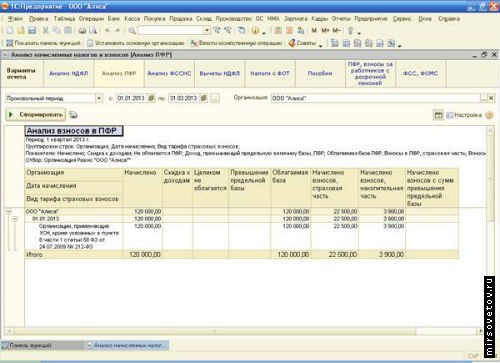This screenshot has width=500, height=363.
Task: Clear the Организация field with X button
Action: [x=491, y=98]
